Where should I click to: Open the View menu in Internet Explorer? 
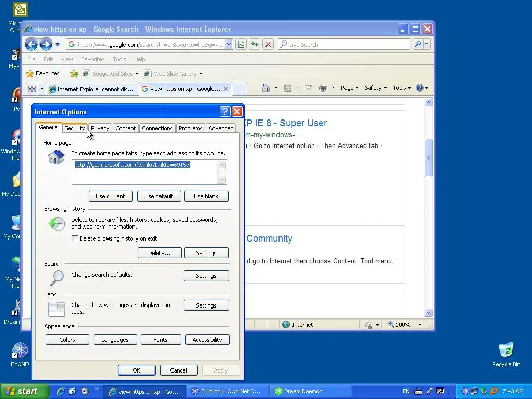[x=67, y=59]
